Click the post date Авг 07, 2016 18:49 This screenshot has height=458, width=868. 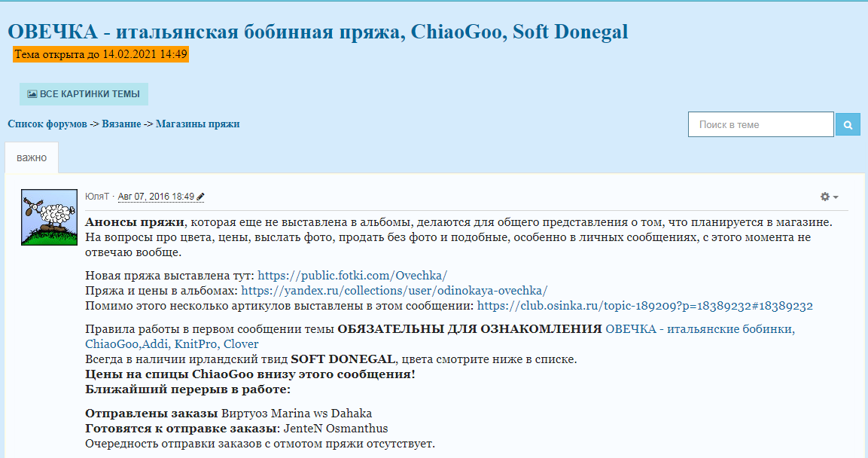tap(156, 197)
